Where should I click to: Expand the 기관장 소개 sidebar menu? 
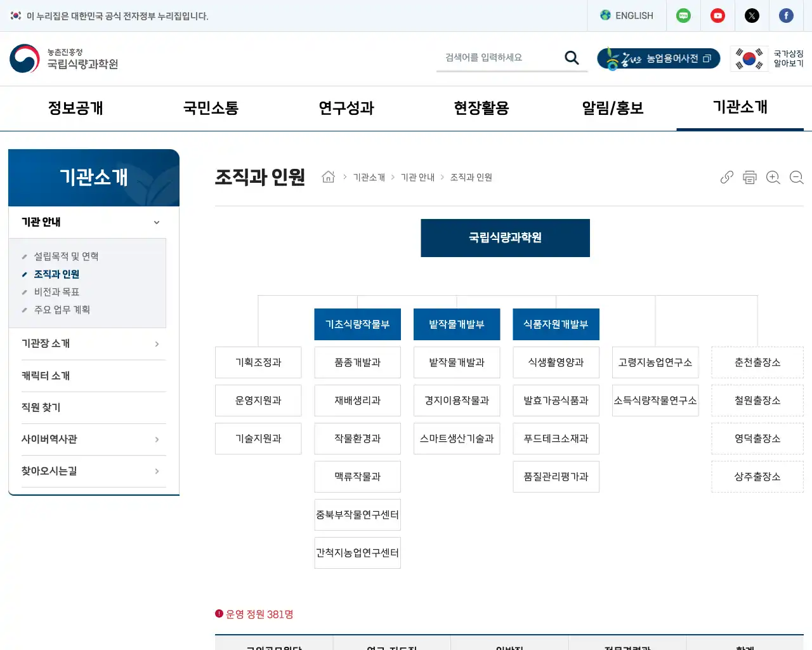point(93,343)
